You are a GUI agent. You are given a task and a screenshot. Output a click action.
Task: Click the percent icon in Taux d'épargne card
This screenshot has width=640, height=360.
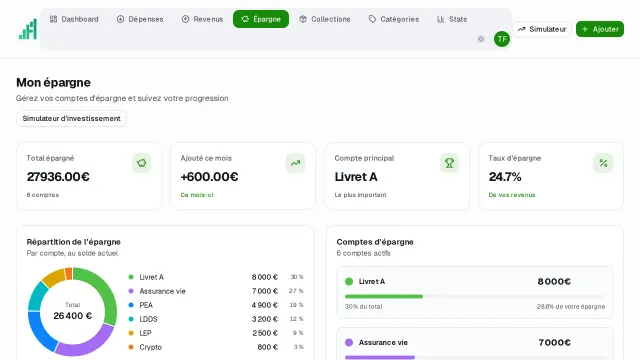click(603, 163)
